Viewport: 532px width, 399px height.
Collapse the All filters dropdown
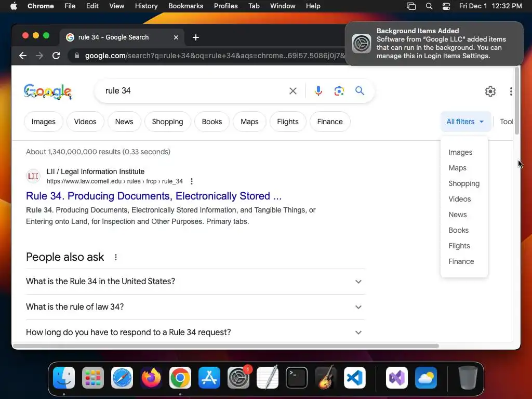[x=465, y=122]
